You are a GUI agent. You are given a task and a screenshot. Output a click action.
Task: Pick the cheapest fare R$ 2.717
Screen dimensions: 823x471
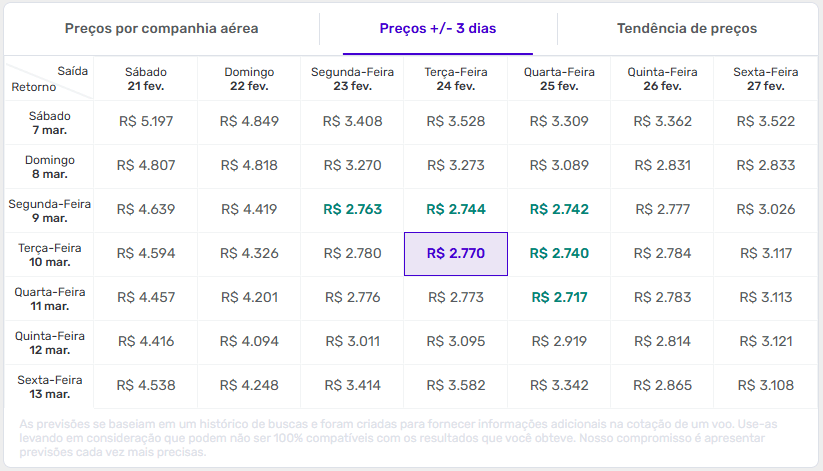coord(559,297)
